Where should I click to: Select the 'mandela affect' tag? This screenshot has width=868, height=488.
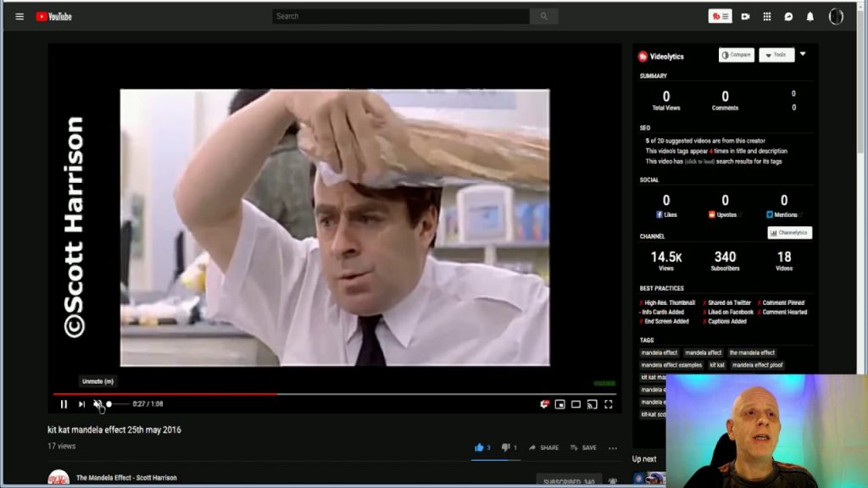[703, 352]
